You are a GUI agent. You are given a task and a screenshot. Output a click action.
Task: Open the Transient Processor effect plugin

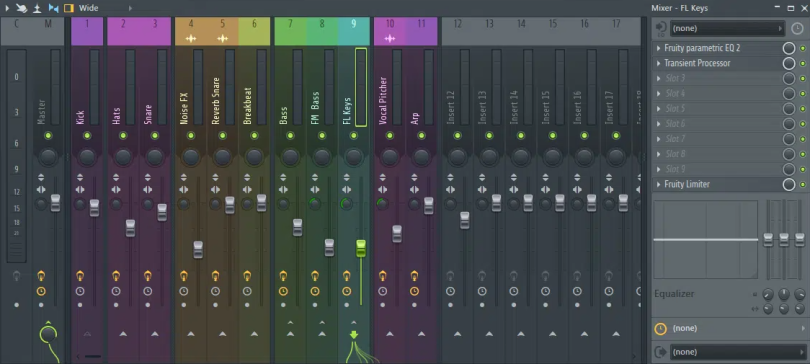pos(697,63)
